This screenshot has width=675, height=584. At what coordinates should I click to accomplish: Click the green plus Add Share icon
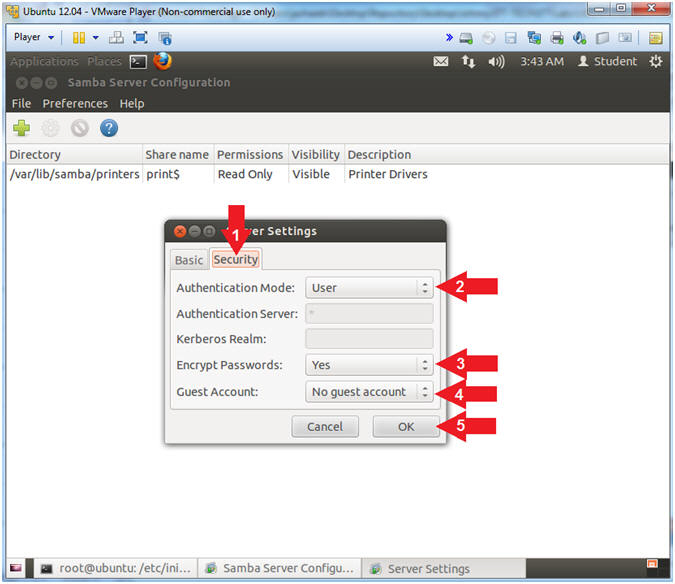coord(21,128)
